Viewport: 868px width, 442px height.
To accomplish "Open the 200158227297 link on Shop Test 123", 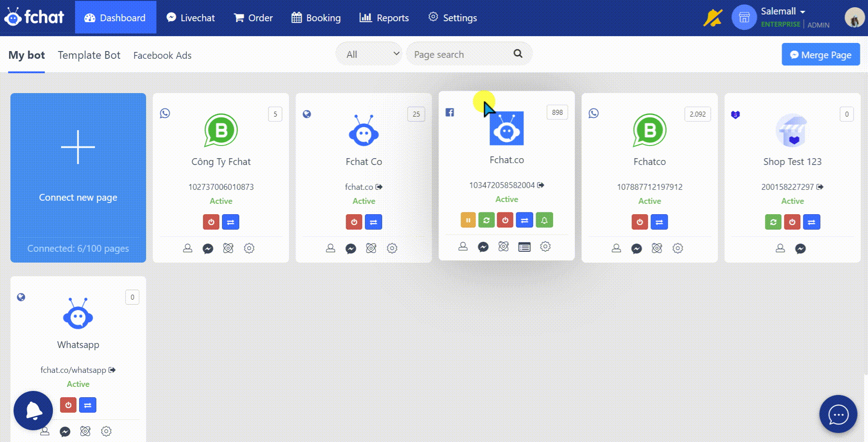I will click(x=792, y=187).
